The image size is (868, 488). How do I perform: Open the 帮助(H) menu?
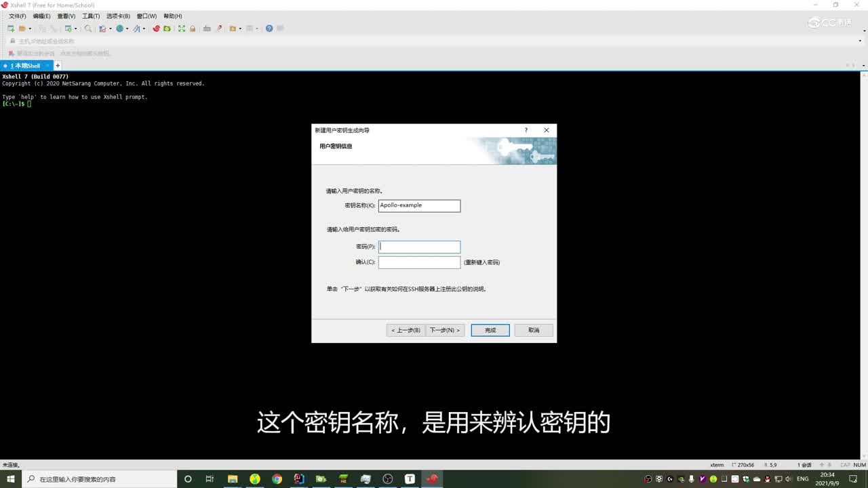pos(173,16)
